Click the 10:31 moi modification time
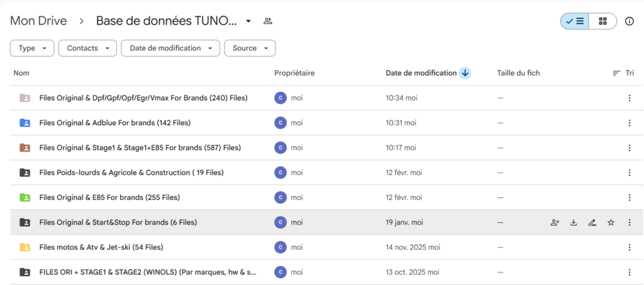The image size is (644, 285). [x=401, y=123]
